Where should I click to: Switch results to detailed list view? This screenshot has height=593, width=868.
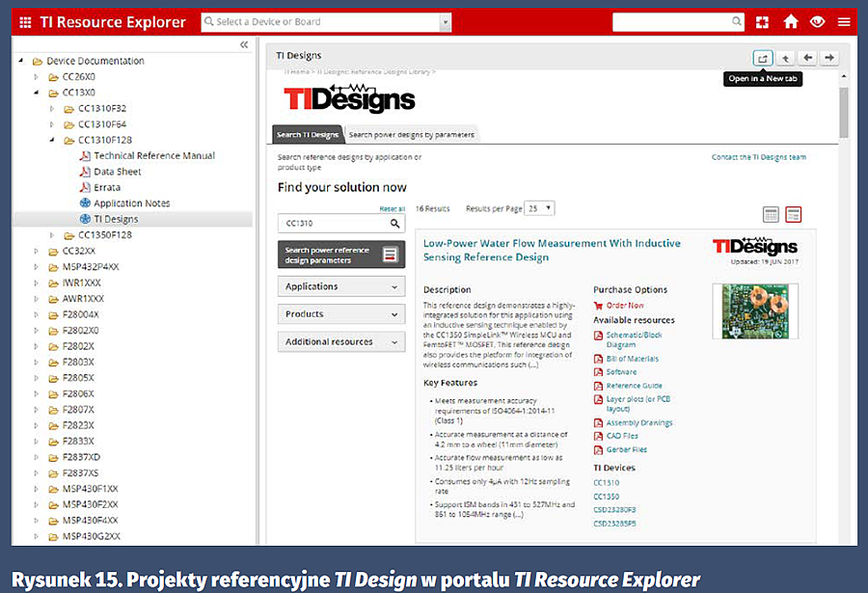coord(794,214)
